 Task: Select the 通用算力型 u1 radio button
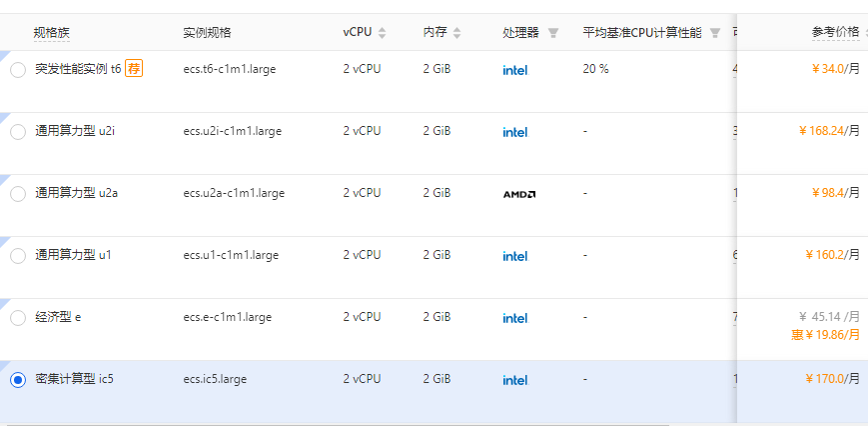point(18,256)
